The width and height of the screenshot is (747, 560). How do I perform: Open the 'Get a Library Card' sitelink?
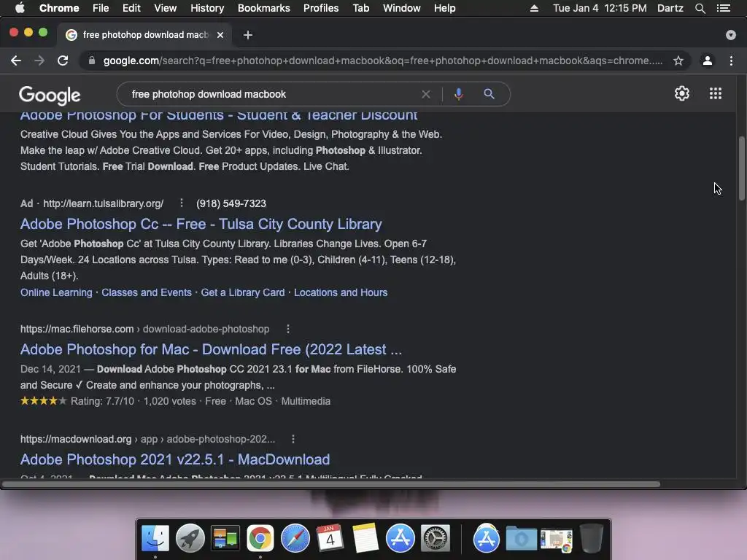click(242, 292)
